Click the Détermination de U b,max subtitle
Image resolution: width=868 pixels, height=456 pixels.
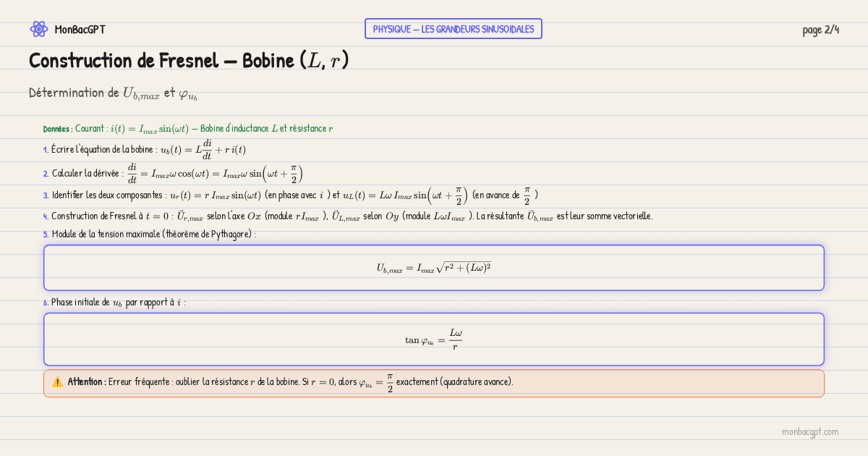point(113,93)
